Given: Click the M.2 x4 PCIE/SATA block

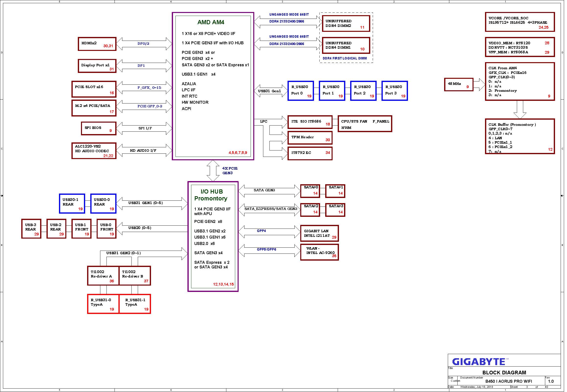Looking at the screenshot, I should (94, 108).
